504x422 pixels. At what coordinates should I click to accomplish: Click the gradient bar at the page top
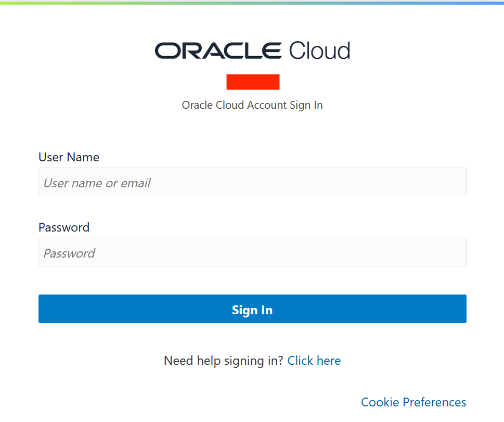click(x=252, y=2)
